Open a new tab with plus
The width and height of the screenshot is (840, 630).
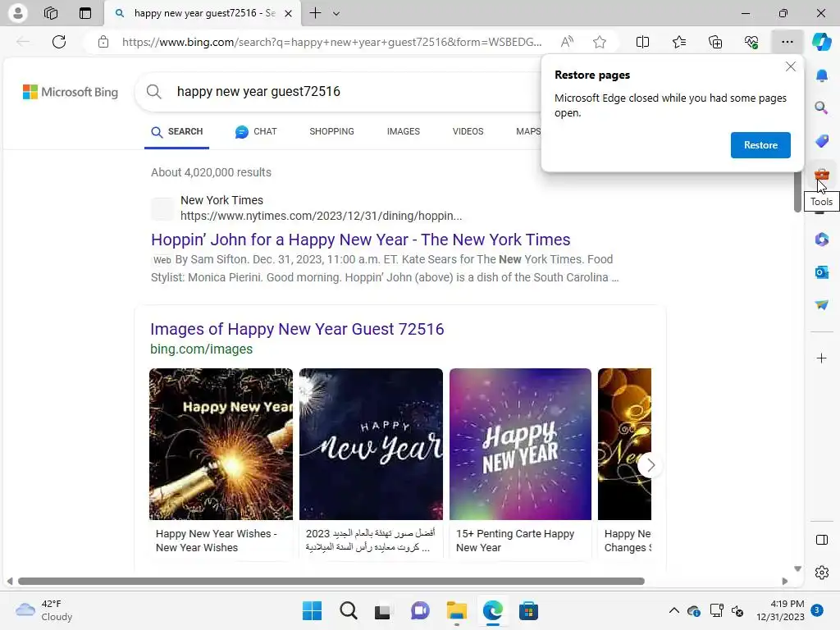(316, 13)
